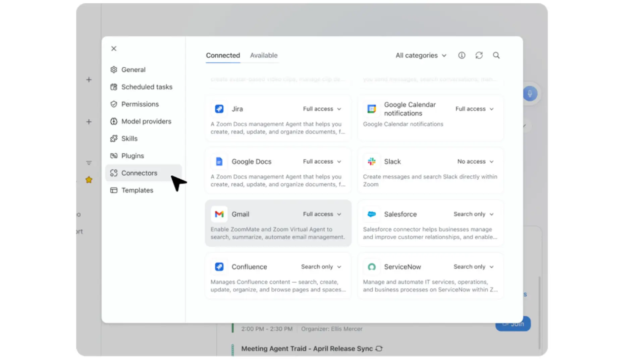Screen dimensions: 644x362
Task: Open ServiceNow Search only dropdown
Action: coord(474,267)
